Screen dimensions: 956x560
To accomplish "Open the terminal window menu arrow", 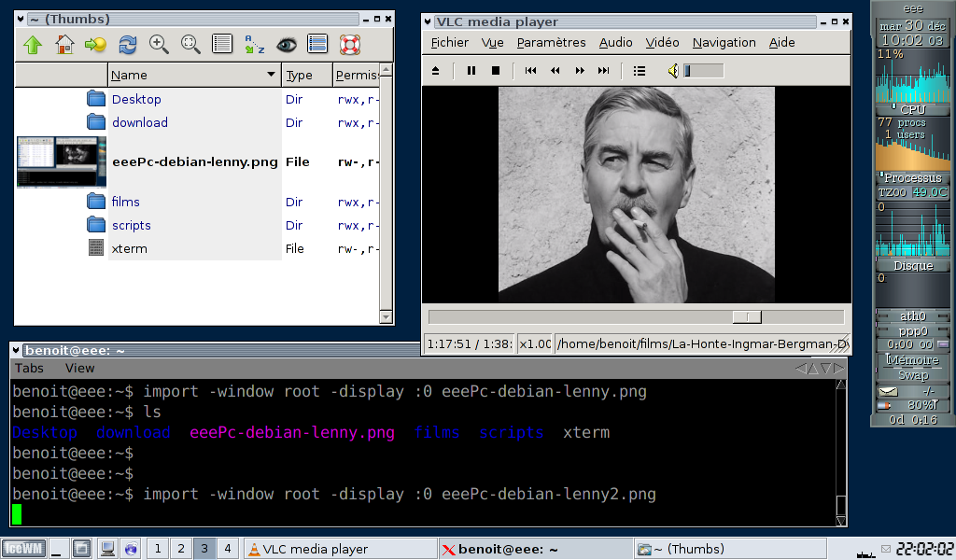I will click(x=16, y=350).
